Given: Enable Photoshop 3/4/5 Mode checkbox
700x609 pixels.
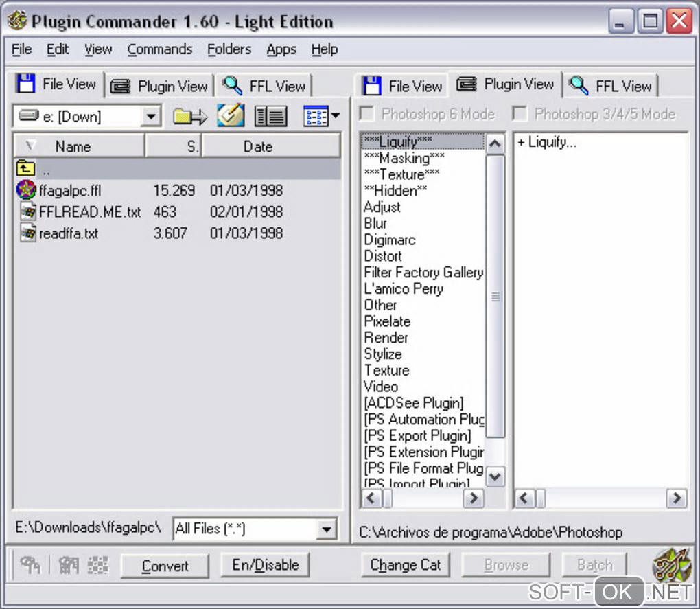Looking at the screenshot, I should tap(520, 113).
